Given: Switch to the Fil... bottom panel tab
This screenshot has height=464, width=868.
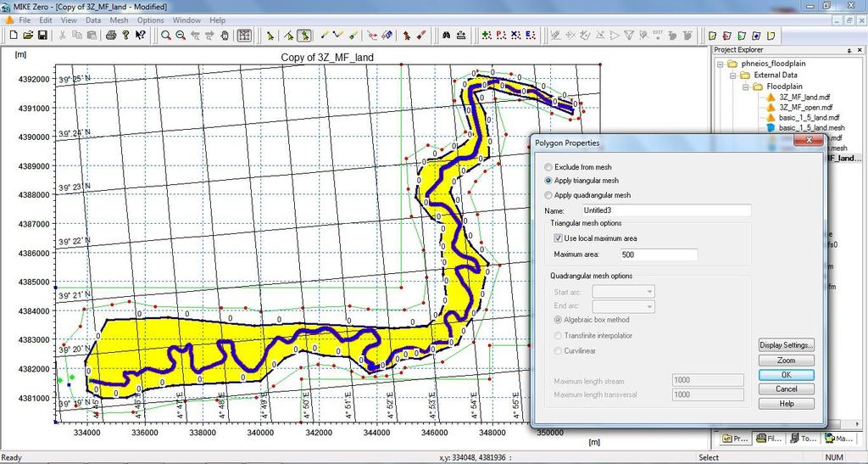Looking at the screenshot, I should coord(770,438).
